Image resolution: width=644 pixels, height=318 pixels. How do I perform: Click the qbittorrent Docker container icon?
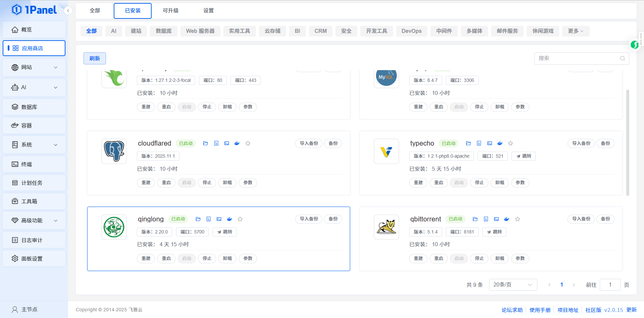[x=507, y=219]
